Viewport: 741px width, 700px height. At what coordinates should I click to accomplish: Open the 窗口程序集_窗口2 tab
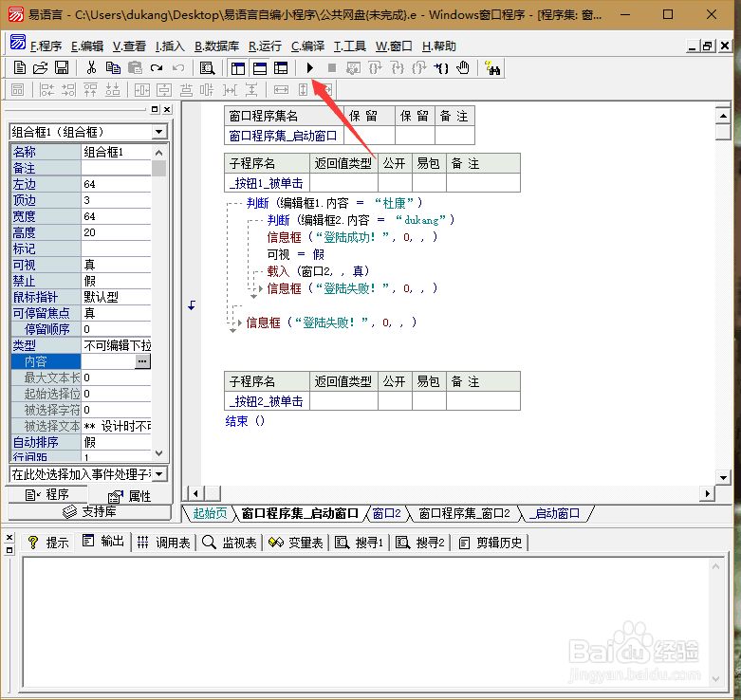[x=464, y=513]
